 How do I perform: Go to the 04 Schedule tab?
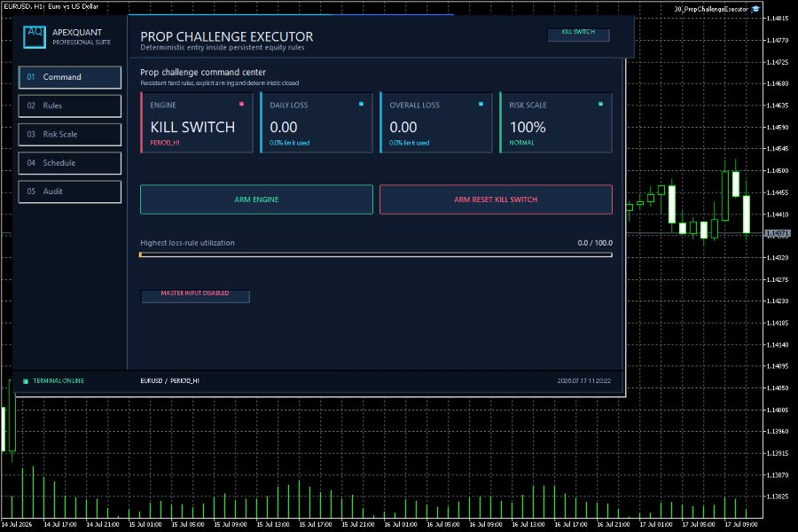pyautogui.click(x=70, y=163)
